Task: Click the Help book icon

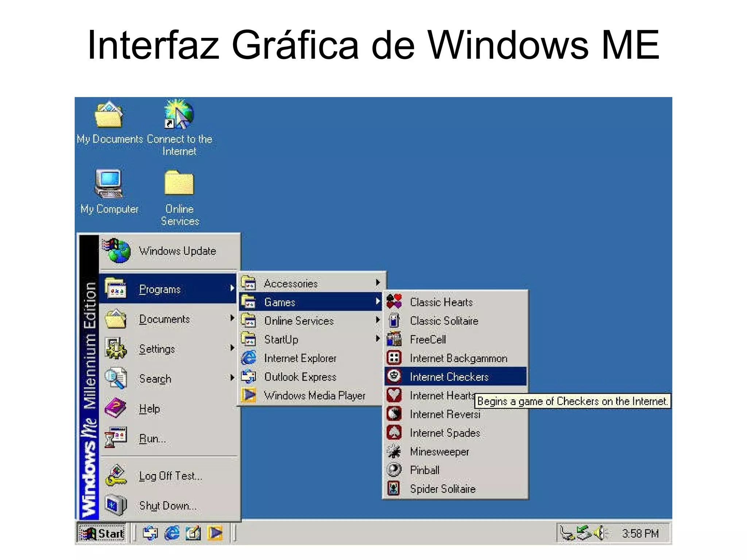Action: click(116, 408)
